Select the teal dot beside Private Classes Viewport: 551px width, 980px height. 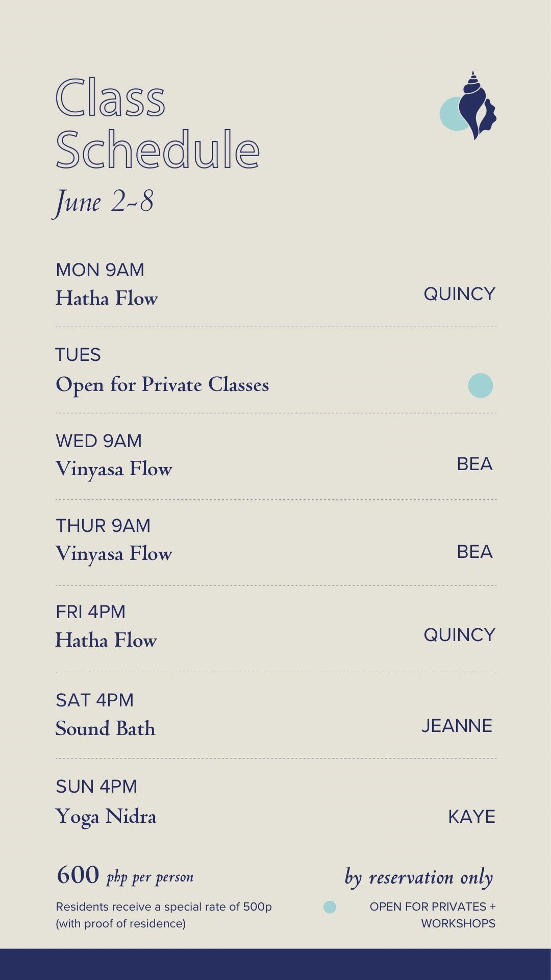pyautogui.click(x=480, y=385)
